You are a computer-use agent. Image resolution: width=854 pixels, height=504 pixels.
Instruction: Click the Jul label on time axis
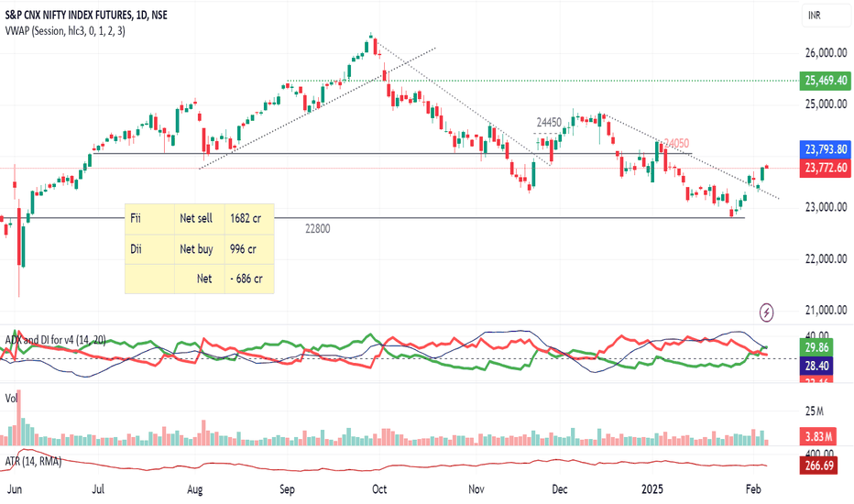point(98,489)
